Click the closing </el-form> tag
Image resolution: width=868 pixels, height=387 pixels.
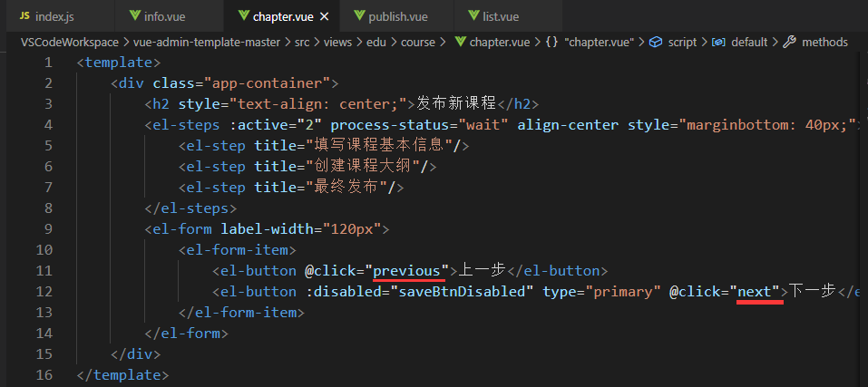point(187,333)
